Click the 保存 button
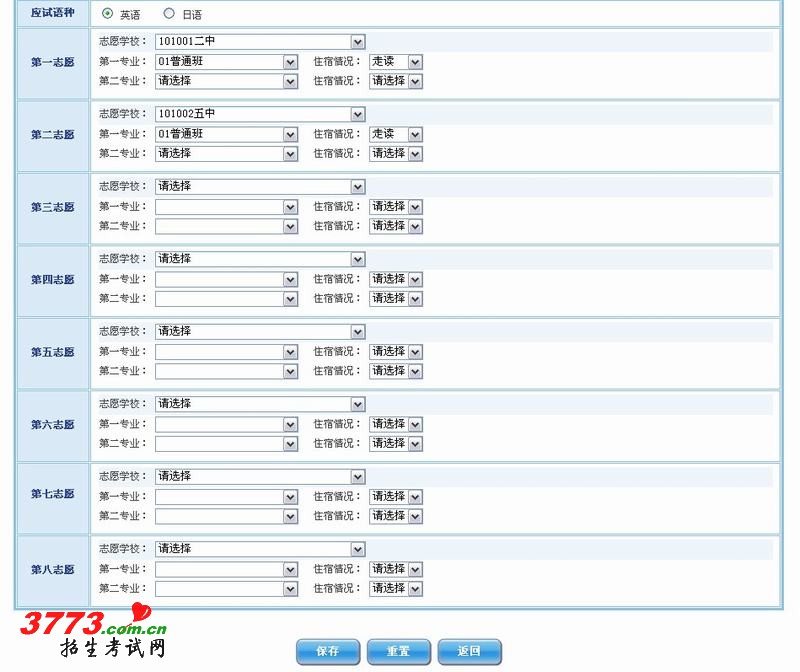This screenshot has height=672, width=800. tap(328, 651)
